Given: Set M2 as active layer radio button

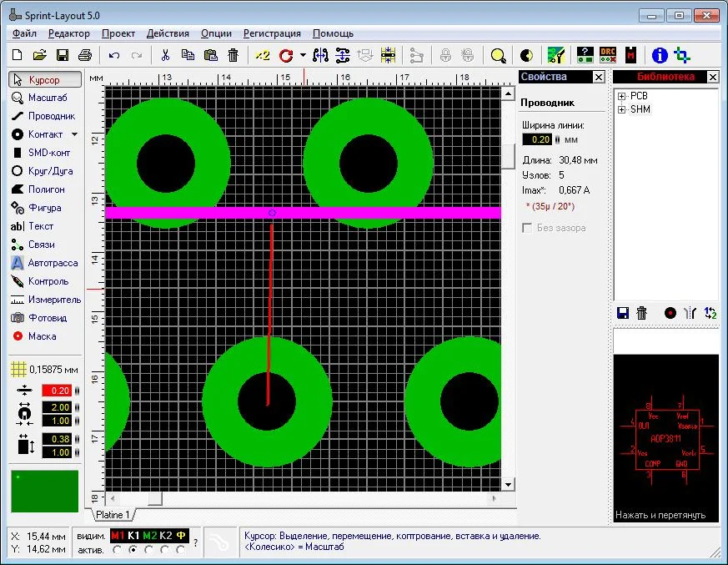Looking at the screenshot, I should pyautogui.click(x=149, y=550).
